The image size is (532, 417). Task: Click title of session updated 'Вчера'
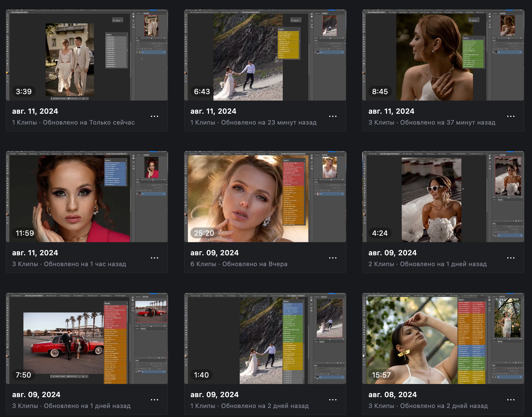pyautogui.click(x=214, y=253)
